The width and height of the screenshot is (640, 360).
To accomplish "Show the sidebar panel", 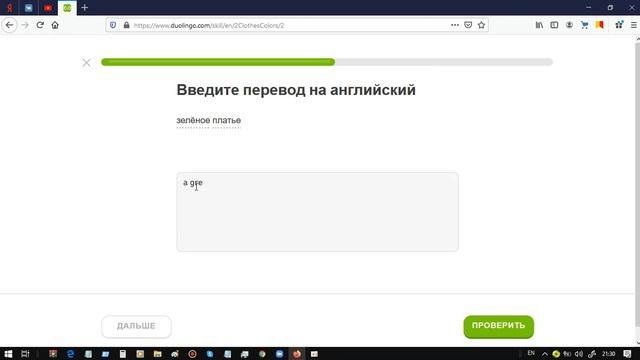I will (554, 25).
